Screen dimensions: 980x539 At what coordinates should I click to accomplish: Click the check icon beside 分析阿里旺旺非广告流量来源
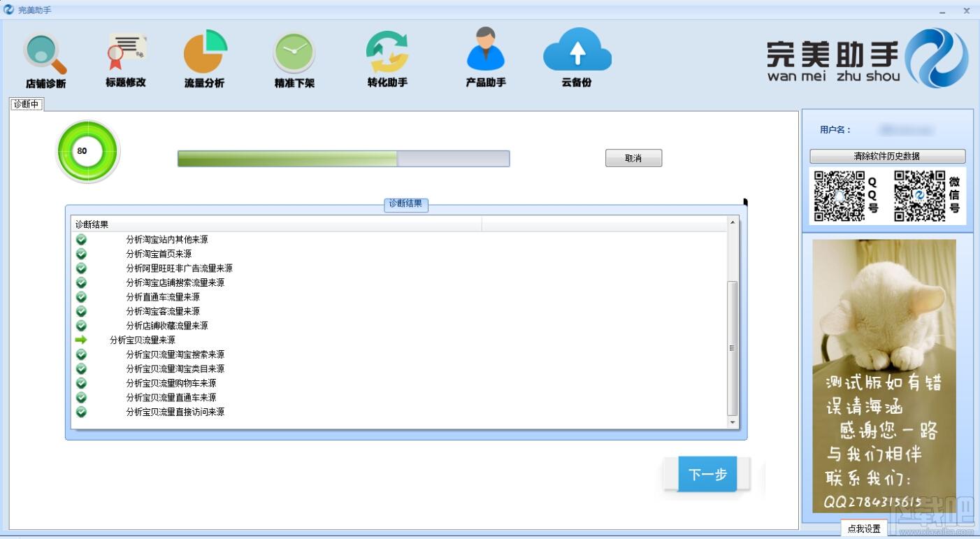click(x=81, y=268)
